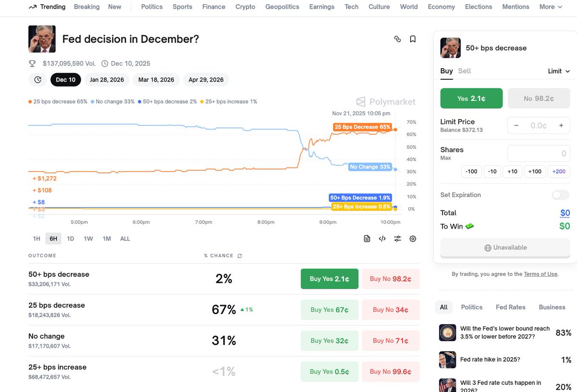Image resolution: width=577 pixels, height=392 pixels.
Task: Expand the More navigation menu
Action: point(551,7)
